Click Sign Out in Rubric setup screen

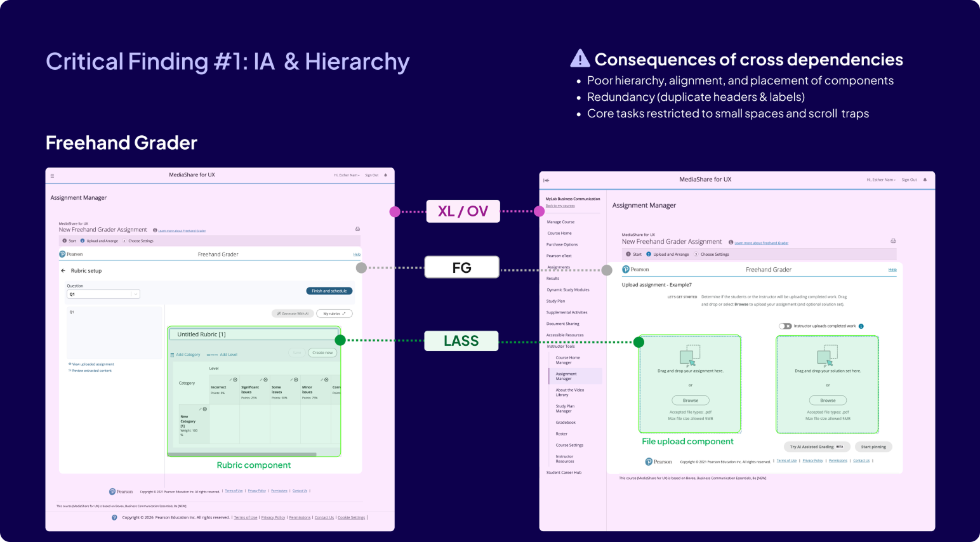click(x=372, y=175)
